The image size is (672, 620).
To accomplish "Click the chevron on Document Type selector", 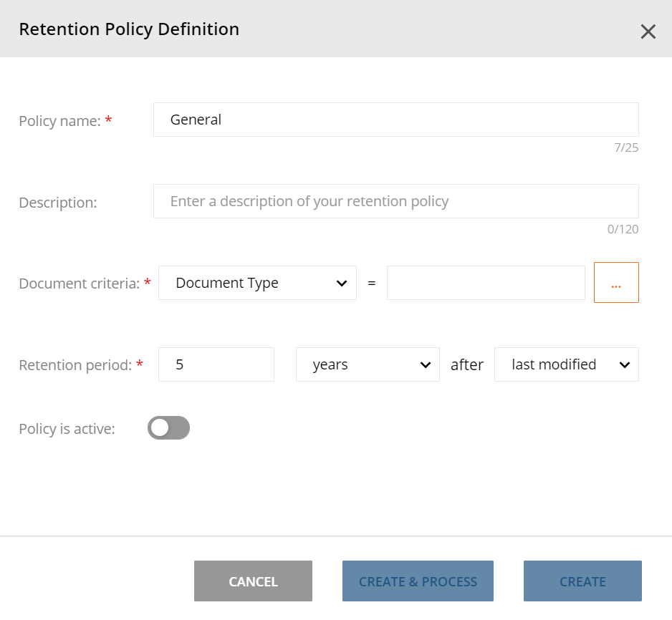I will tap(342, 283).
